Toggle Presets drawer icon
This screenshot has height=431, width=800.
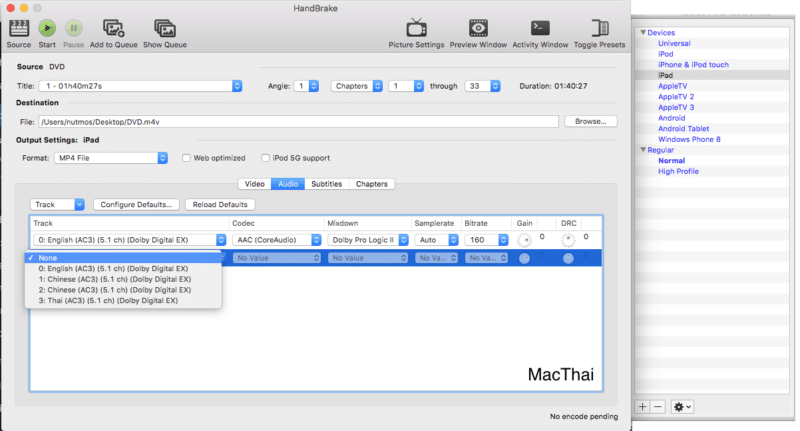pos(599,28)
